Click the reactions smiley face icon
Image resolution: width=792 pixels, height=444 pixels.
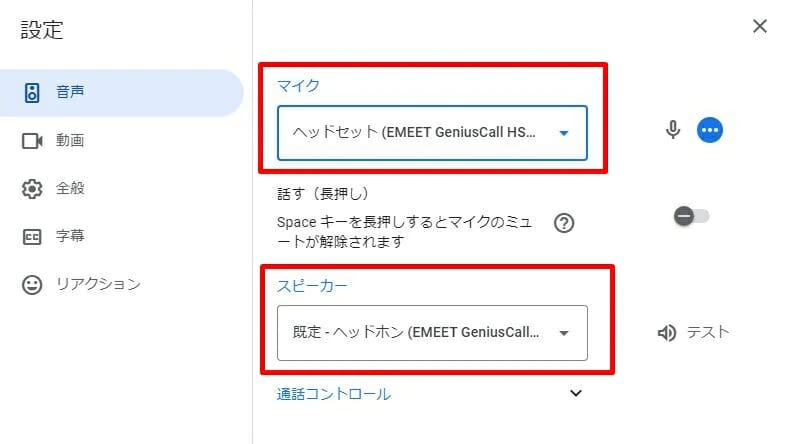32,285
